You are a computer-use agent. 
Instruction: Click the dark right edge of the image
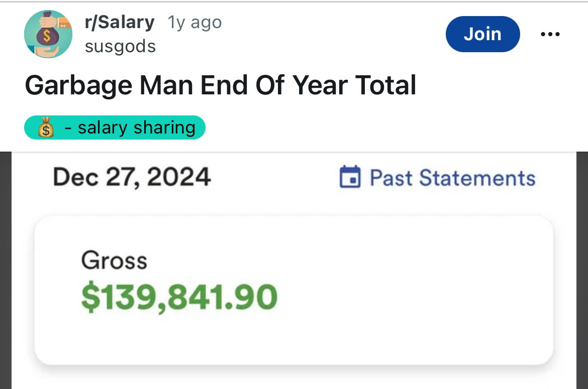click(x=582, y=271)
